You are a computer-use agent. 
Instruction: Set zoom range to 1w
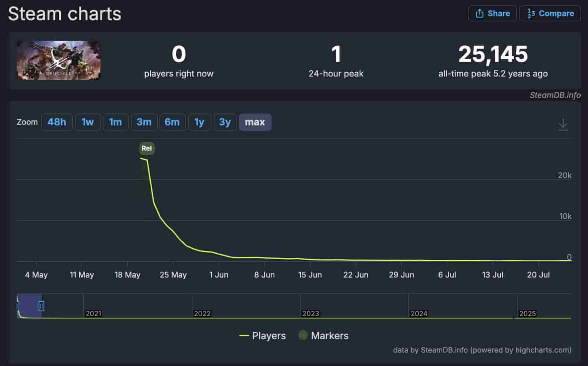point(88,122)
